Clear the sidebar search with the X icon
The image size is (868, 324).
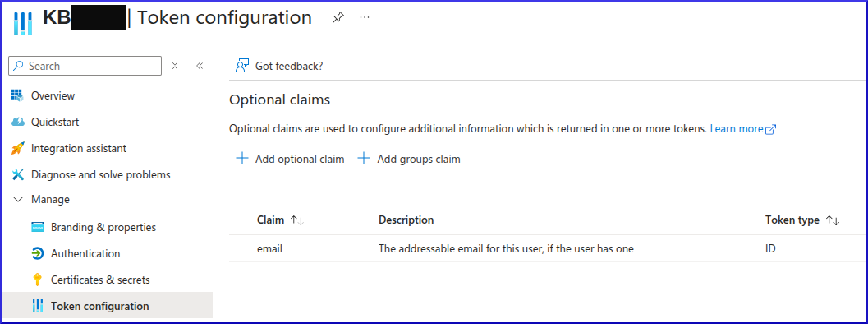coord(175,66)
